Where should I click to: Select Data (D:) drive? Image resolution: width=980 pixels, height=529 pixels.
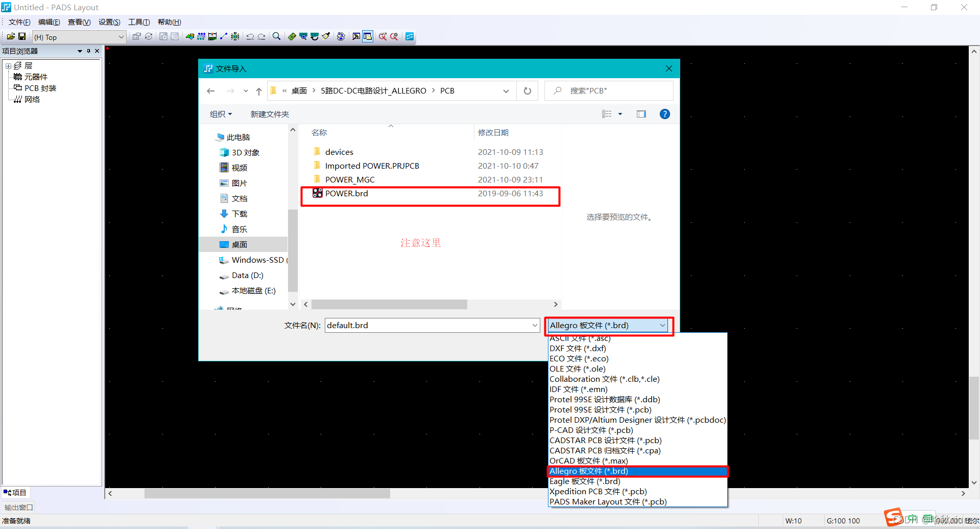247,275
